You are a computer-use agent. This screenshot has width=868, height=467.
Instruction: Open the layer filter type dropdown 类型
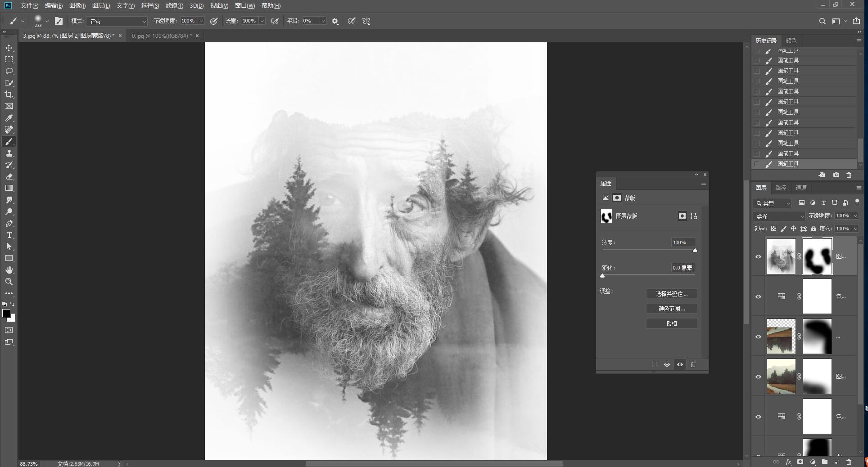[x=773, y=203]
